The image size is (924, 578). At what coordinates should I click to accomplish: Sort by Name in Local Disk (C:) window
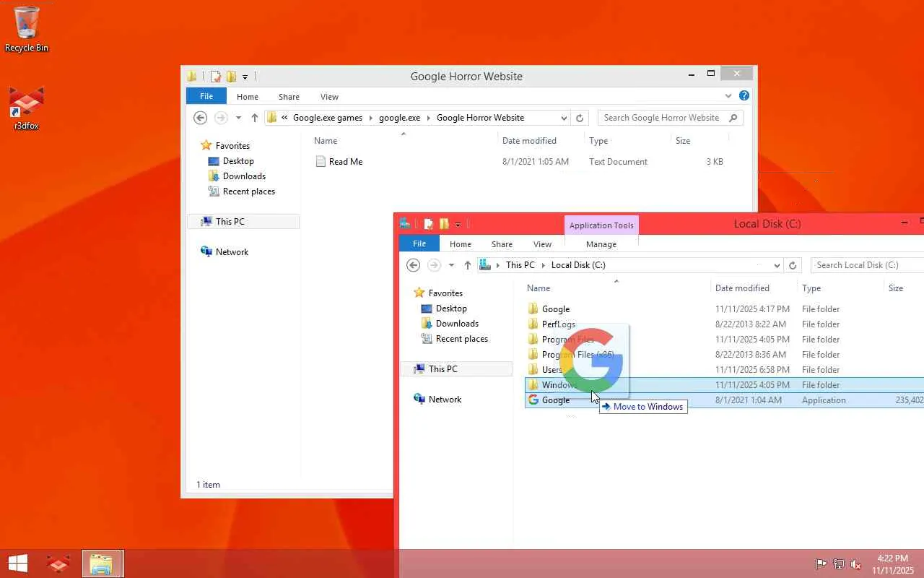[539, 288]
